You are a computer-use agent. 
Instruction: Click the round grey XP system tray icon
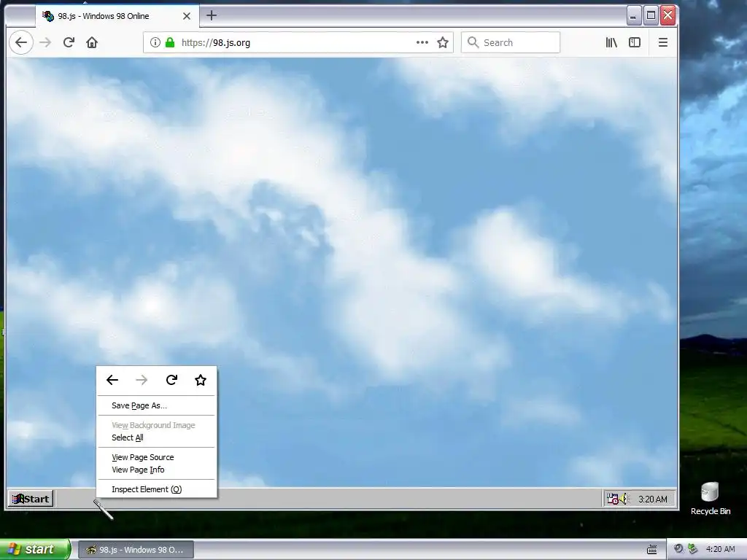pyautogui.click(x=678, y=549)
